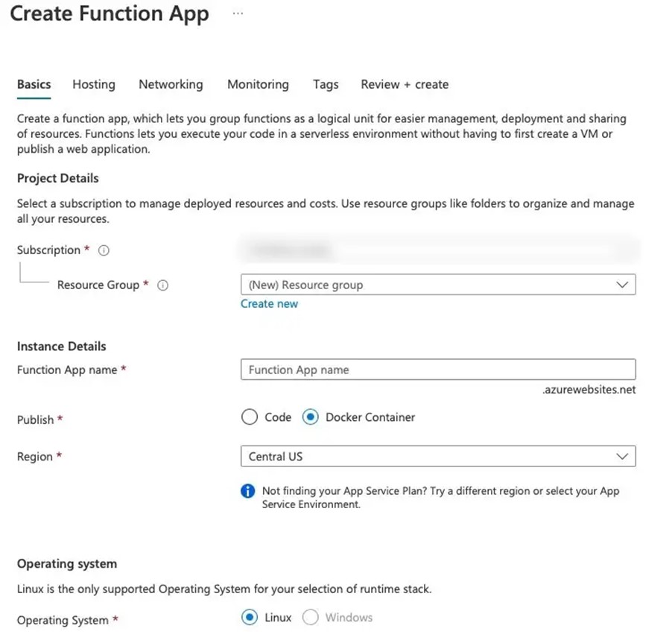
Task: Open the ellipsis menu beside the title
Action: point(238,14)
